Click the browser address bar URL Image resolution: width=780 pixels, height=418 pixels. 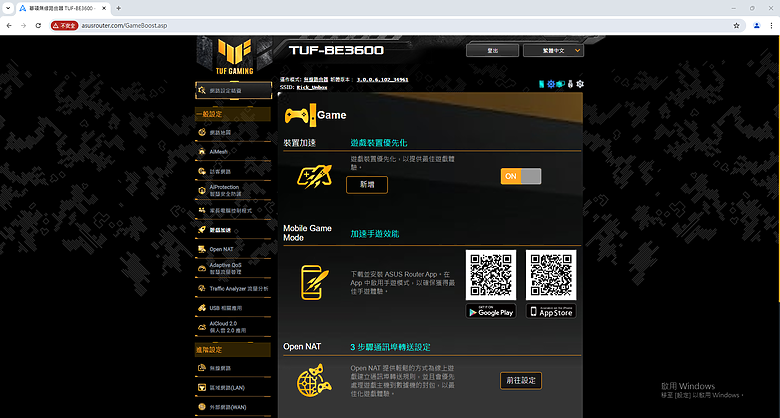(x=124, y=25)
